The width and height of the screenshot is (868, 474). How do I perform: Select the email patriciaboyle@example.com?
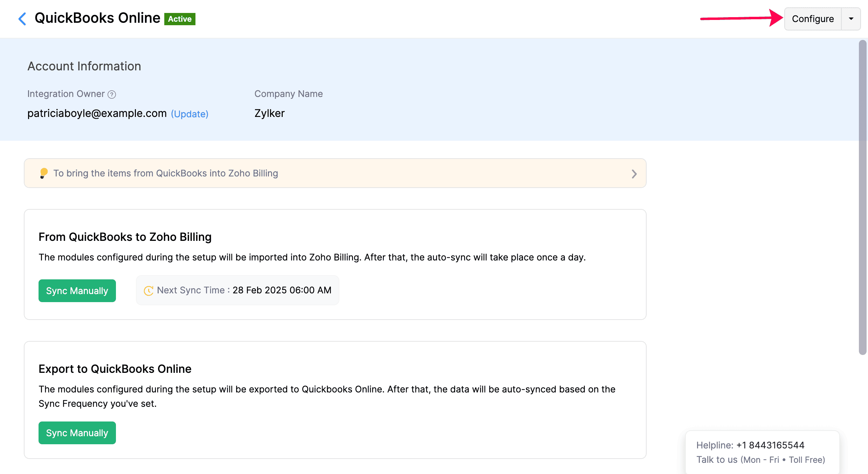[97, 113]
